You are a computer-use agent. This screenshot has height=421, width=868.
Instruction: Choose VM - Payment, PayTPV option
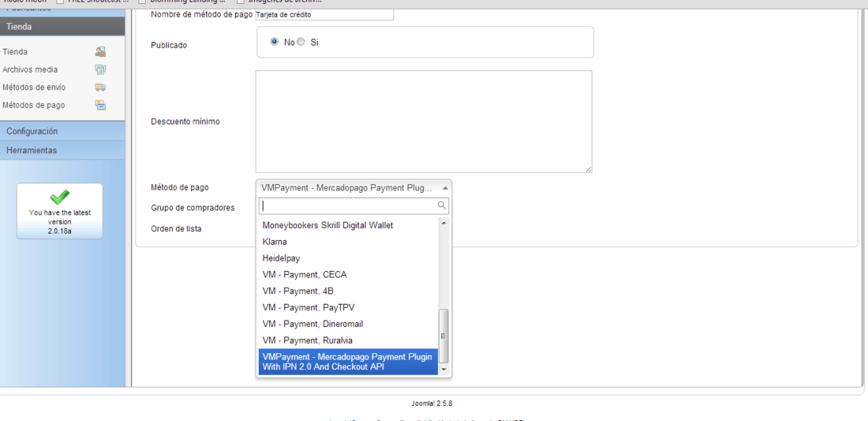click(348, 307)
